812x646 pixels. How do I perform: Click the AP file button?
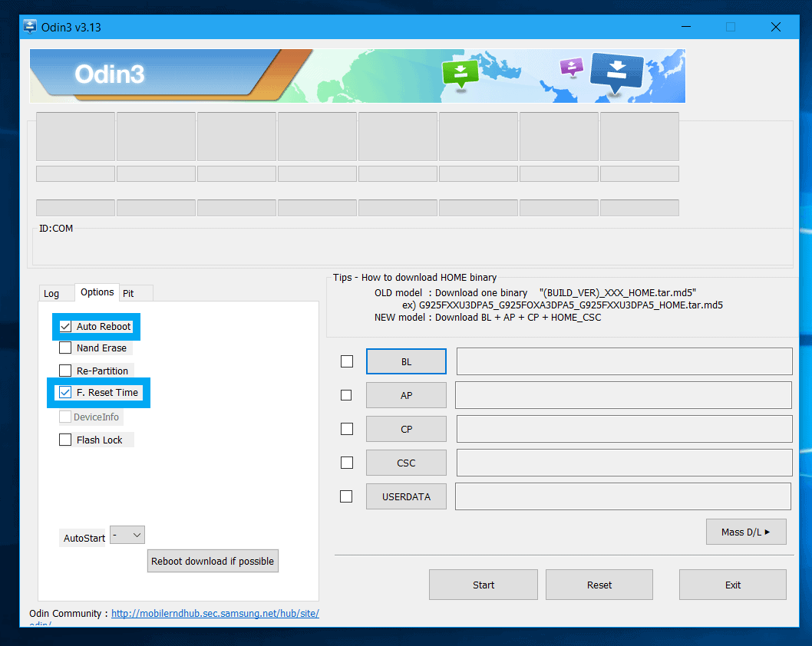(407, 395)
